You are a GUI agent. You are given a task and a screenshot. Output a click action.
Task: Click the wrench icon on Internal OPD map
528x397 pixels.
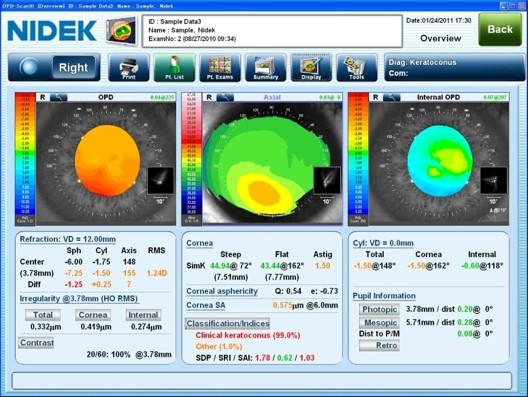pos(391,97)
